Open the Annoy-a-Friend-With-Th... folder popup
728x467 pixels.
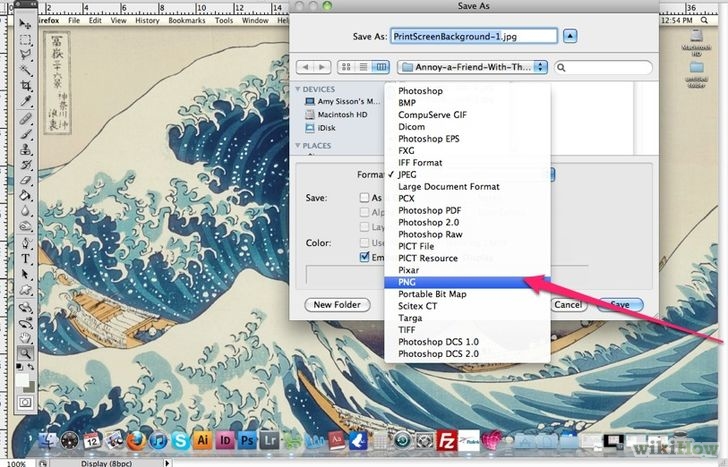pos(472,67)
